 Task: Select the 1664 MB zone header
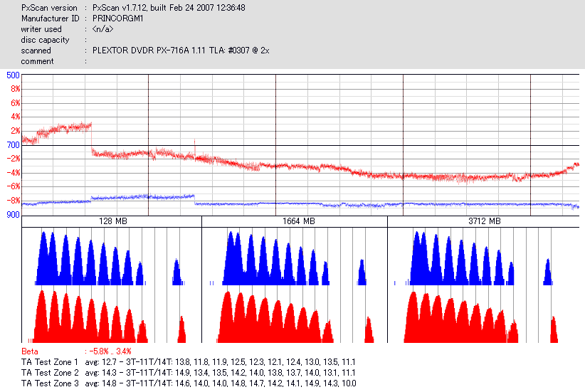(x=295, y=221)
